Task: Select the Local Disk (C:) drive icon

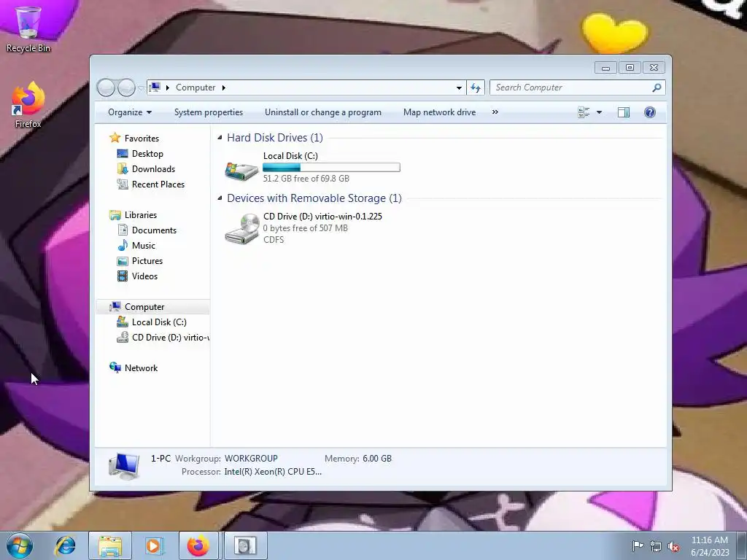Action: click(x=241, y=170)
